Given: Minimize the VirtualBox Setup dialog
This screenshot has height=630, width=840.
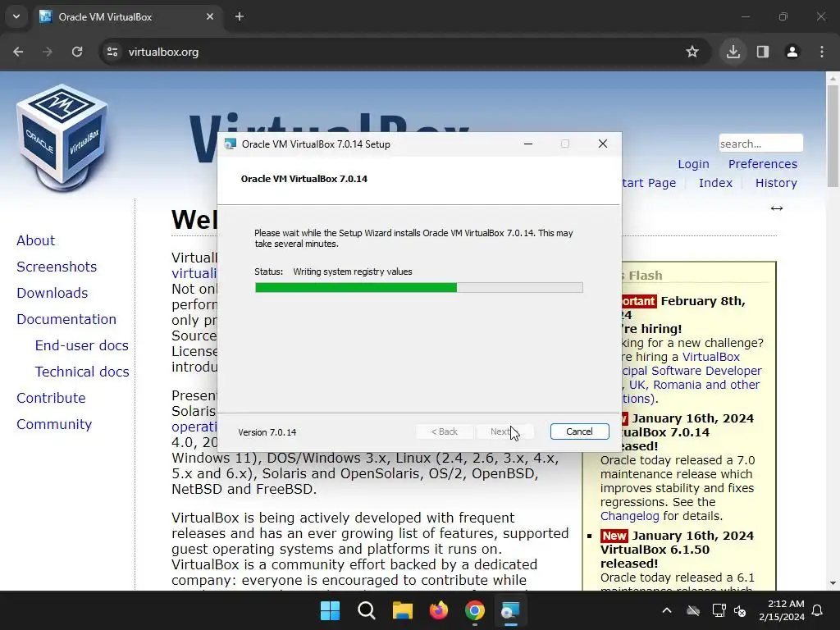Looking at the screenshot, I should tap(528, 144).
